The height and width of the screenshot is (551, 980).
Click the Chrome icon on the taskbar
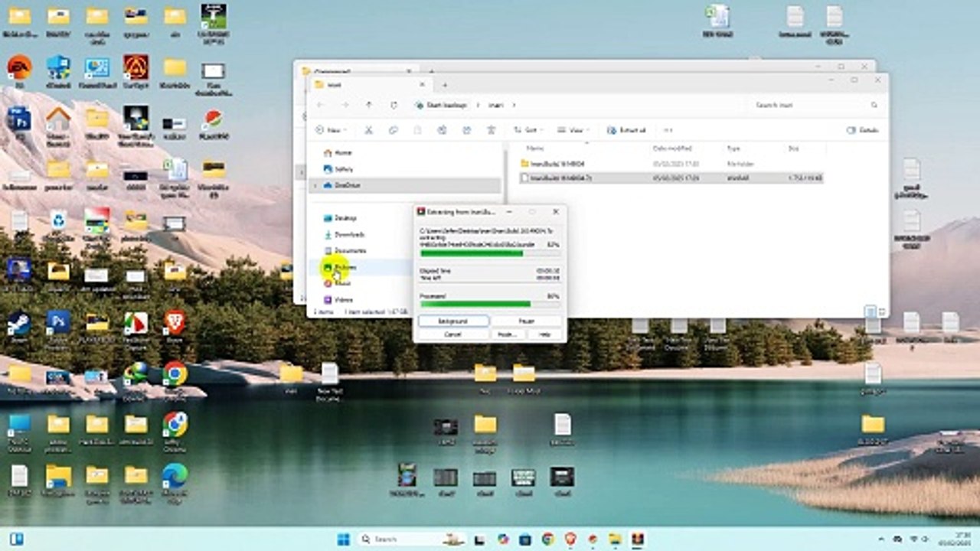coord(547,539)
